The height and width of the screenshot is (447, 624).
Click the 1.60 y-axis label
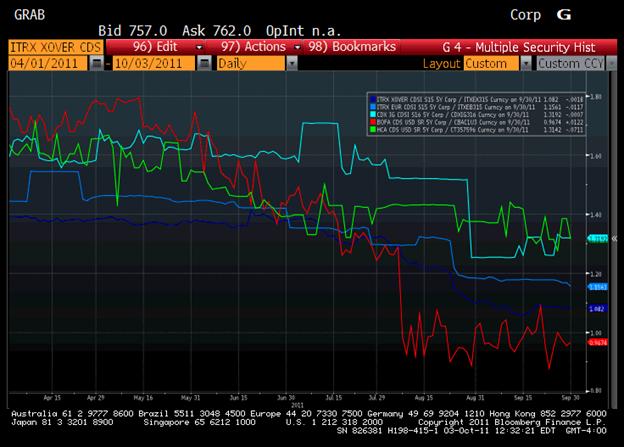point(596,156)
